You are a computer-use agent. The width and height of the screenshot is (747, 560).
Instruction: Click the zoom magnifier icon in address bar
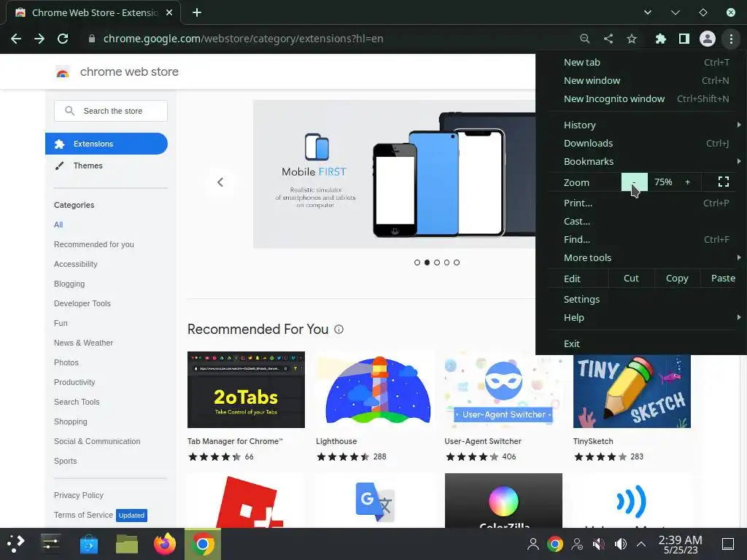click(x=584, y=39)
